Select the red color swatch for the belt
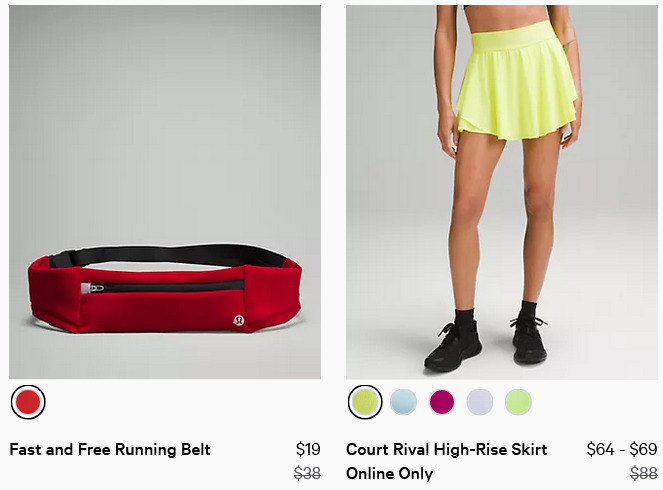663x490 pixels. (28, 402)
